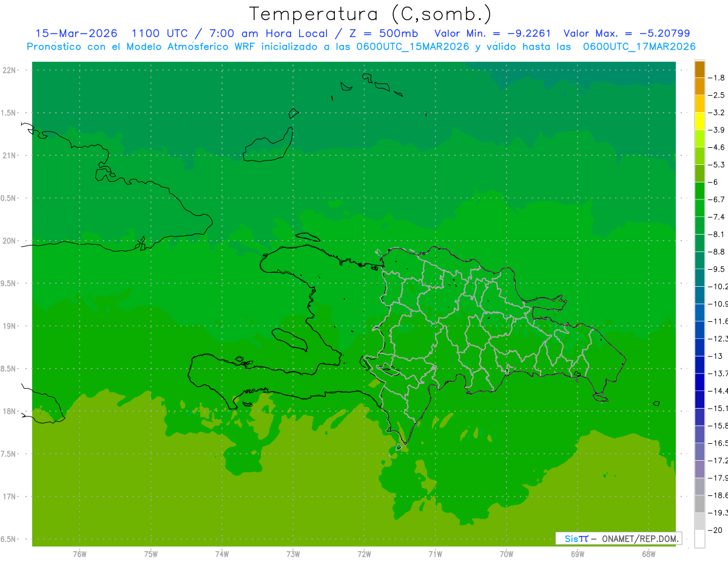This screenshot has height=562, width=728.
Task: Click the '17N' latitude label
Action: tap(9, 497)
